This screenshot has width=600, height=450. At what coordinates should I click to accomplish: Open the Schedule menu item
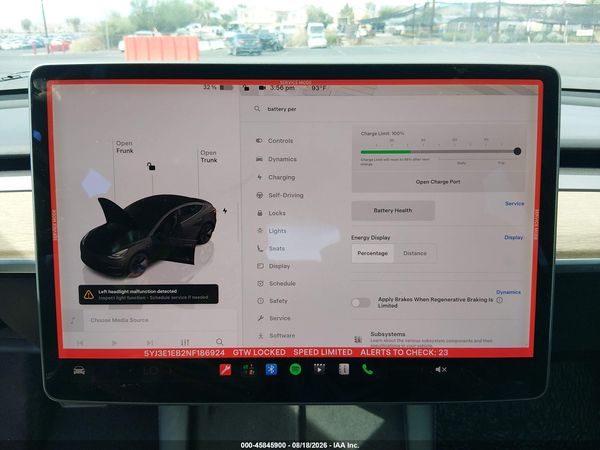pyautogui.click(x=277, y=284)
